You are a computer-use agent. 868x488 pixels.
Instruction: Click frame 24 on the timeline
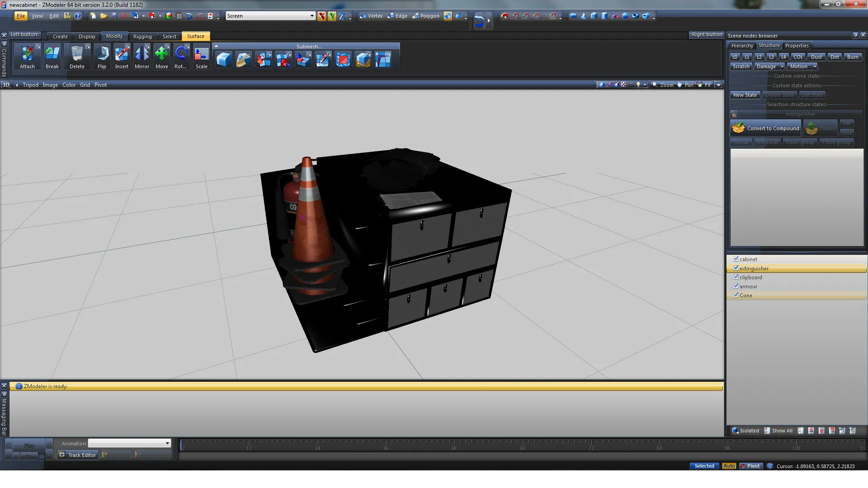pos(317,447)
